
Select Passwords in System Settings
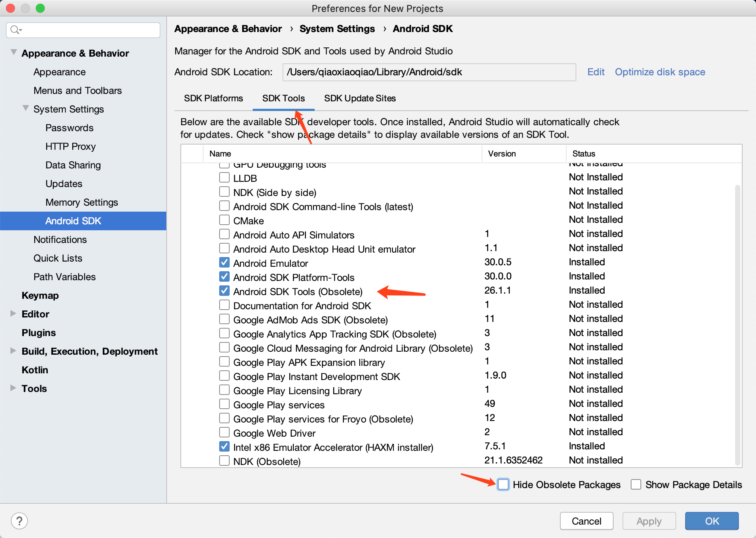[x=69, y=128]
